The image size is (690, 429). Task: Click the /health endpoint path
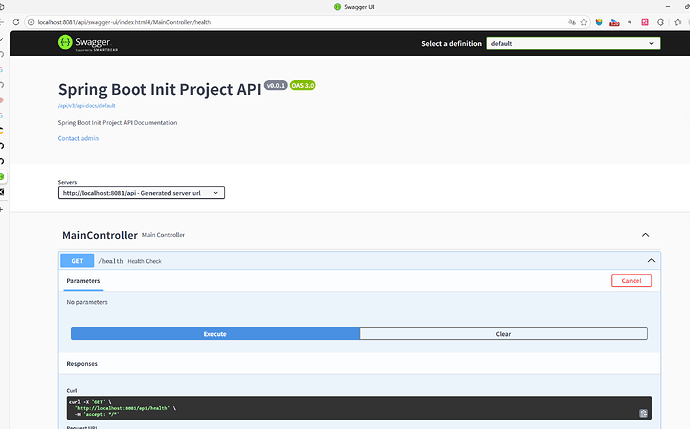111,261
